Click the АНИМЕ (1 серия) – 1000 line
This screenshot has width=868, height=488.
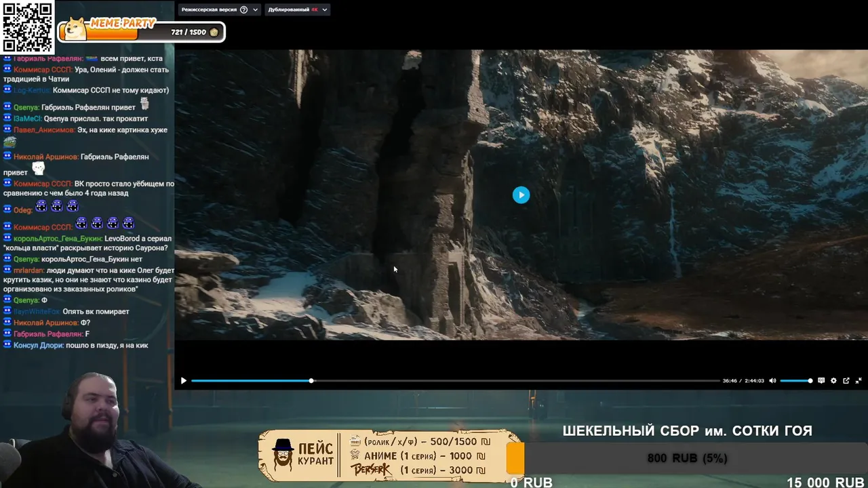[418, 455]
